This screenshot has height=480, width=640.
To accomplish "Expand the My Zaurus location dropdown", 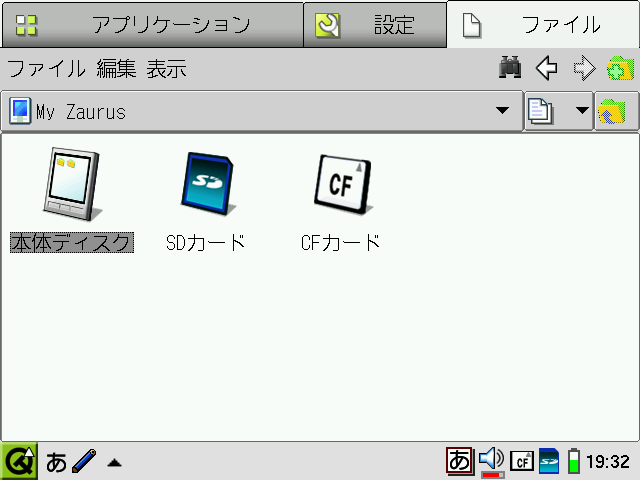I will coord(502,110).
